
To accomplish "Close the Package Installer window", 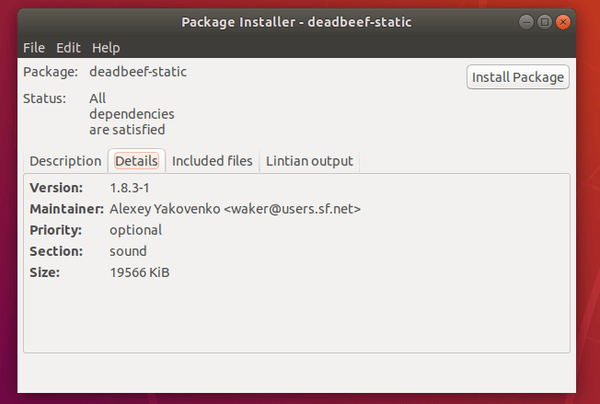I will pyautogui.click(x=563, y=22).
